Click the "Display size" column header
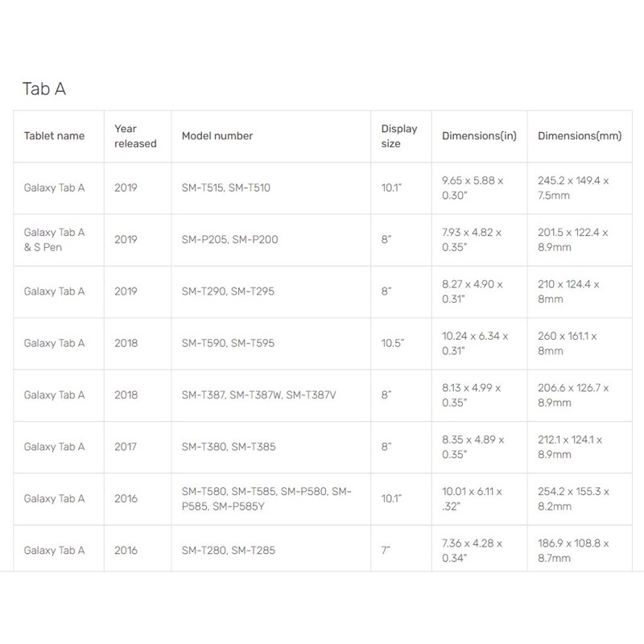This screenshot has width=644, height=644. tap(399, 136)
